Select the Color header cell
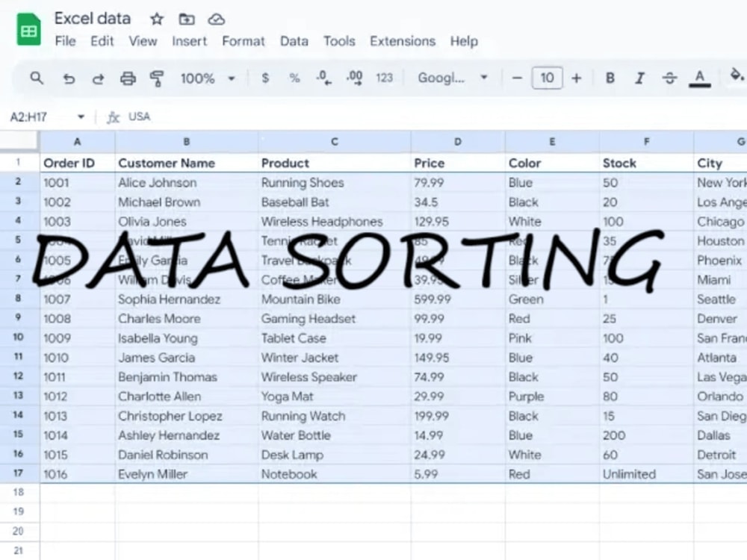This screenshot has width=747, height=560. [552, 163]
